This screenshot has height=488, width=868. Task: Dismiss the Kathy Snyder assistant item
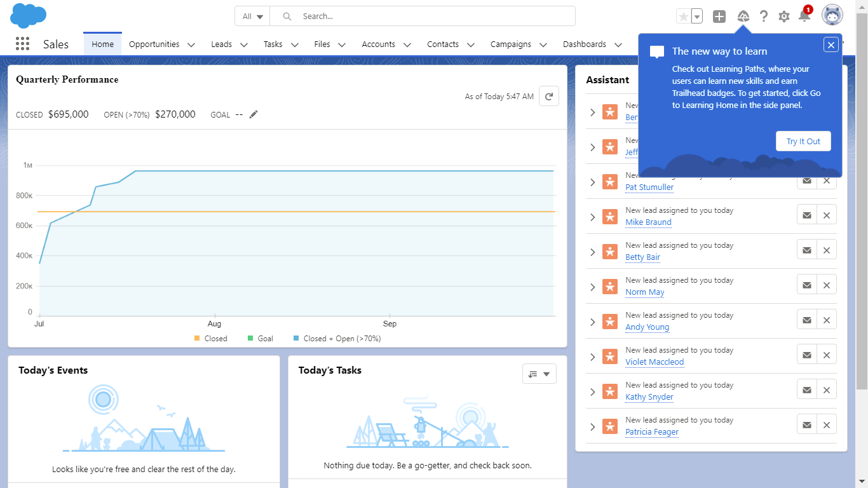[x=827, y=390]
